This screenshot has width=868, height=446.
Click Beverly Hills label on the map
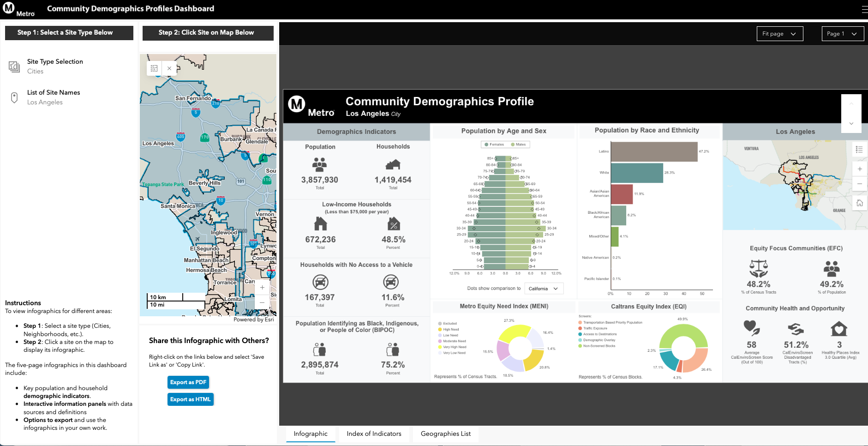pos(204,183)
